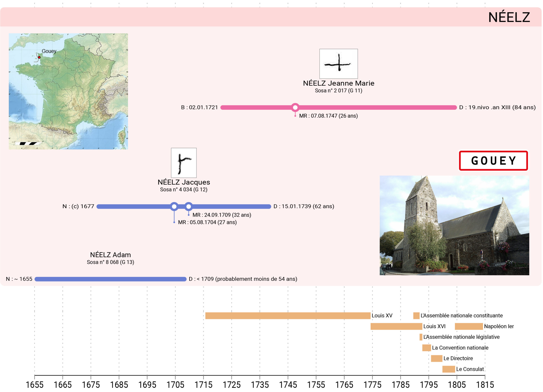The image size is (543, 392).
Task: Click the Gouey red dot on map
Action: click(x=39, y=57)
